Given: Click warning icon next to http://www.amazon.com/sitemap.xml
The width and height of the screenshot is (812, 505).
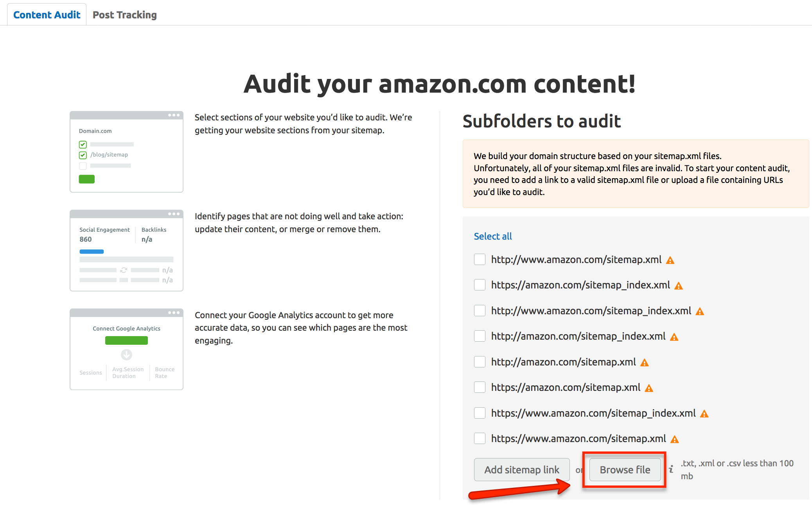Looking at the screenshot, I should pyautogui.click(x=670, y=260).
